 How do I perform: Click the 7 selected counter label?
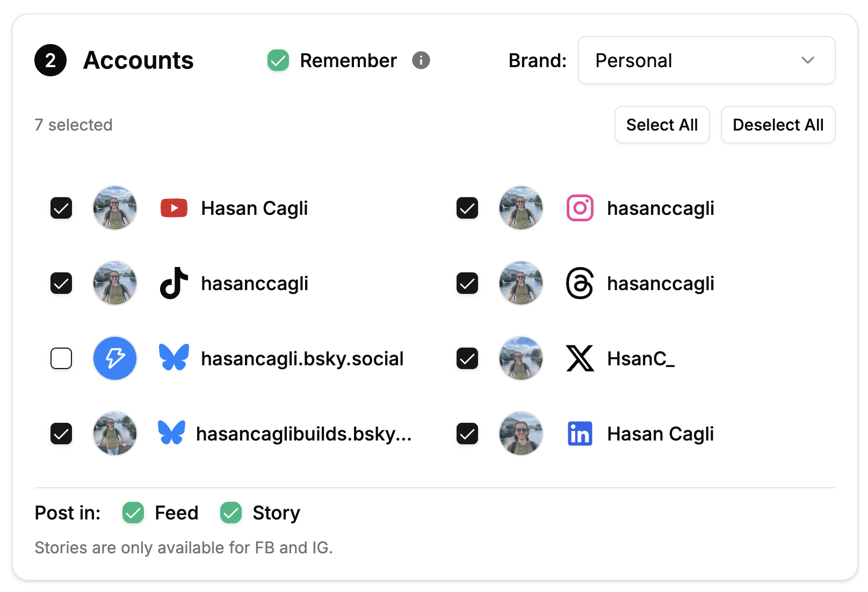pyautogui.click(x=74, y=125)
